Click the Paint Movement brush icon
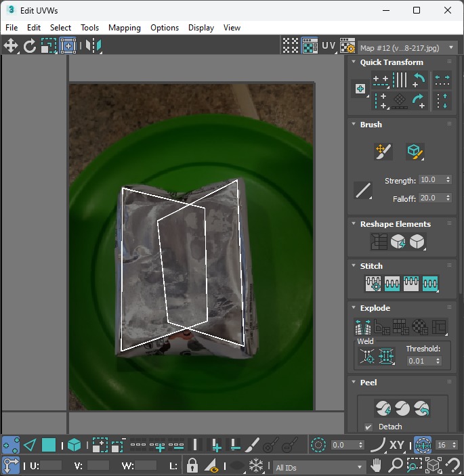Screen dimensions: 464x476 coord(383,151)
